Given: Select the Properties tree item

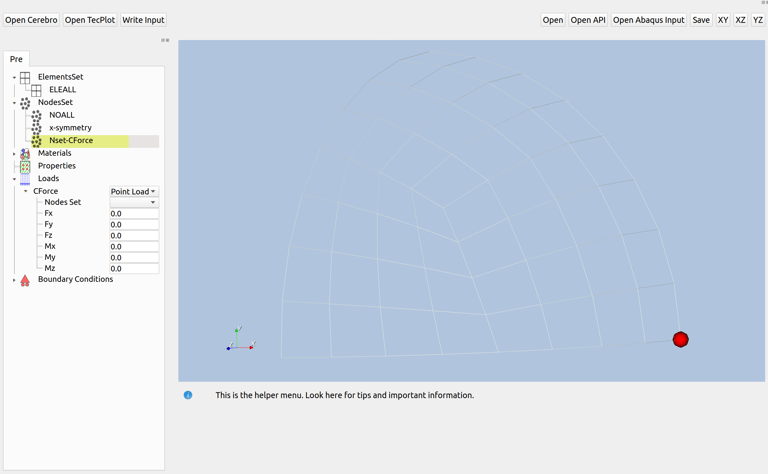Looking at the screenshot, I should 57,166.
